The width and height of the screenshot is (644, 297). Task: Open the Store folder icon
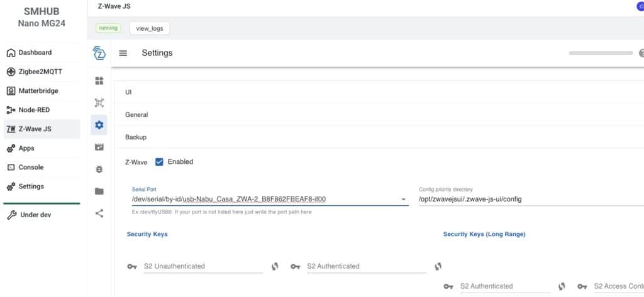[99, 191]
